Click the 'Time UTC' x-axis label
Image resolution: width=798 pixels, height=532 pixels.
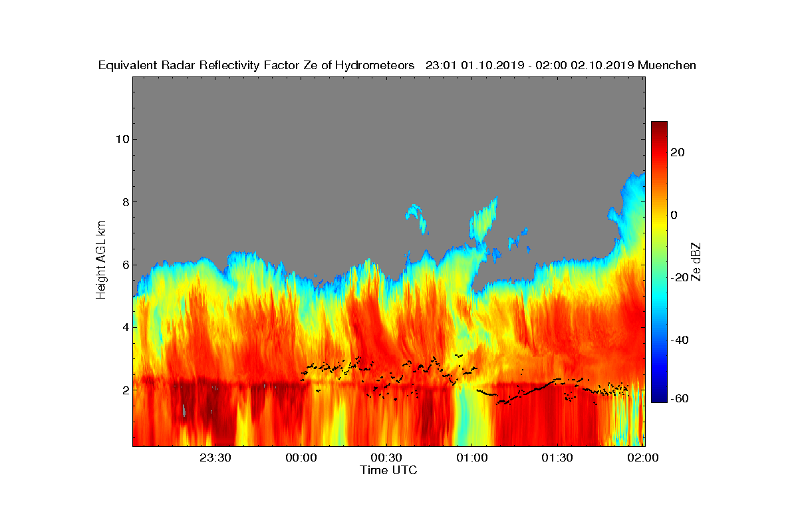pyautogui.click(x=389, y=470)
